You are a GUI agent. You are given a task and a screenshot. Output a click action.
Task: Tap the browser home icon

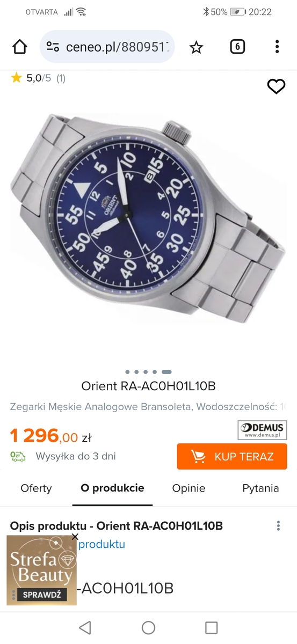click(20, 47)
